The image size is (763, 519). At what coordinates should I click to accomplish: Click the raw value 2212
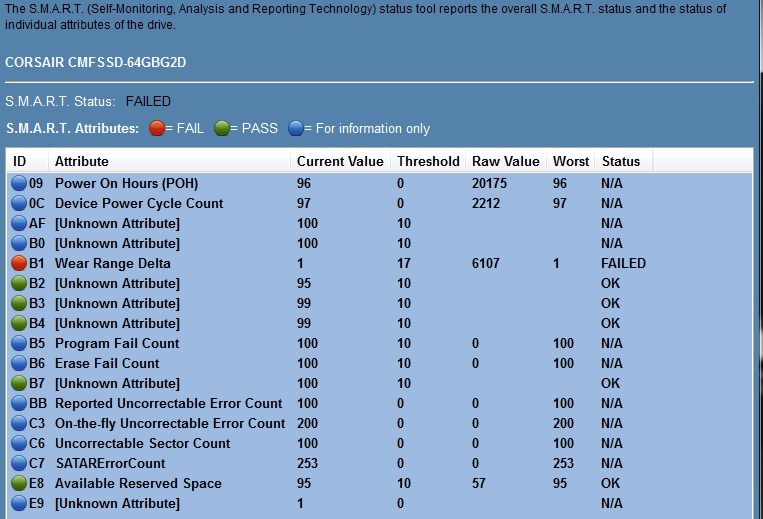pos(486,203)
